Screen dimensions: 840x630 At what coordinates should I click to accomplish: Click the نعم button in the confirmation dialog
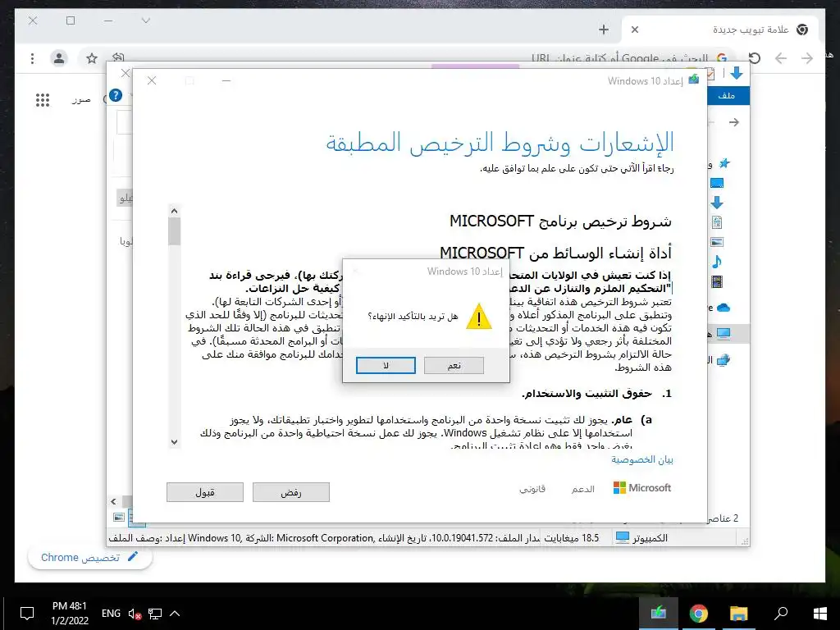pyautogui.click(x=454, y=365)
